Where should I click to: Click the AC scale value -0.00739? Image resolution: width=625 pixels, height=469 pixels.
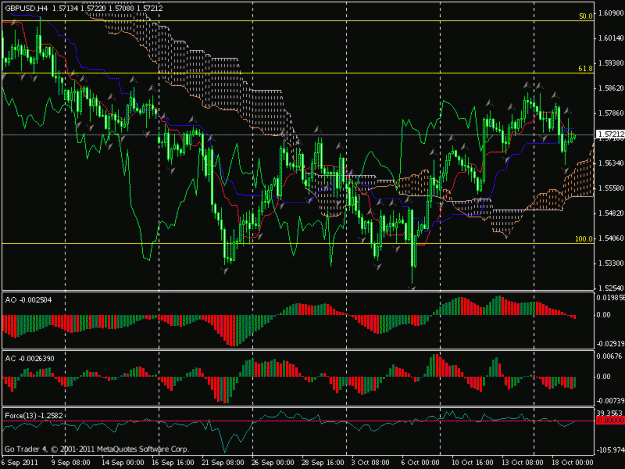(610, 401)
